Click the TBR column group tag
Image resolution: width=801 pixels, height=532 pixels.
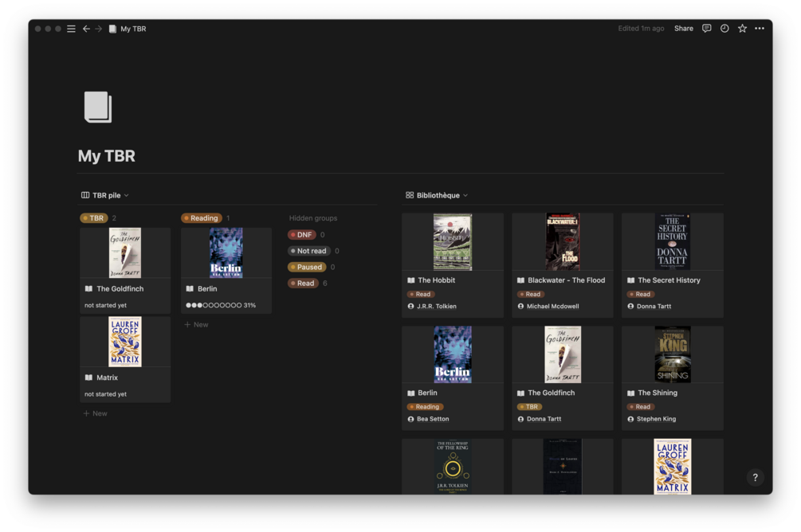[x=94, y=218]
